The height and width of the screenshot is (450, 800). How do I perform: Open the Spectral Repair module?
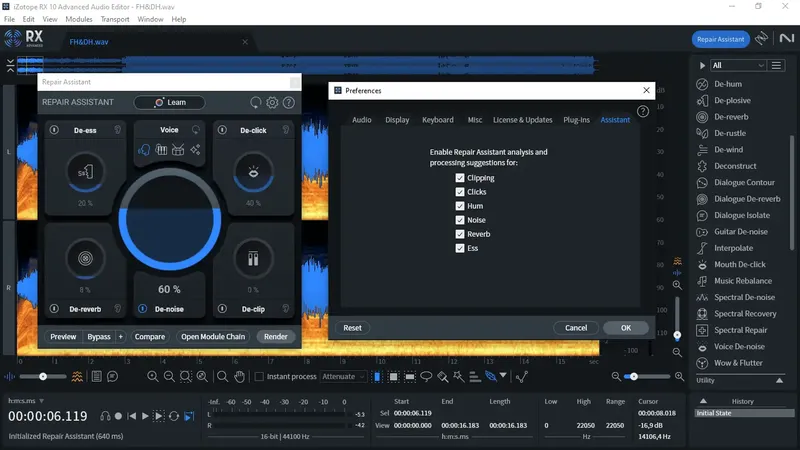pos(740,330)
